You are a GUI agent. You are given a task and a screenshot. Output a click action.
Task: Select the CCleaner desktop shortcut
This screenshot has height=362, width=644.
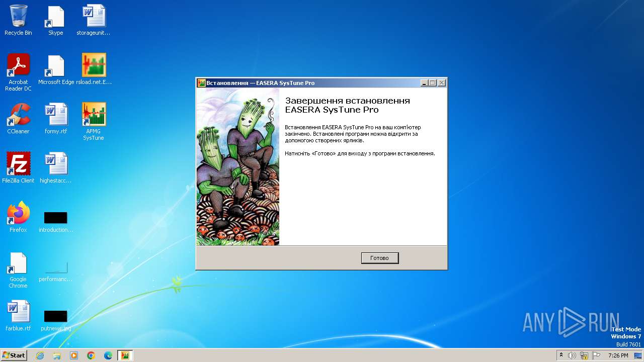coord(18,119)
